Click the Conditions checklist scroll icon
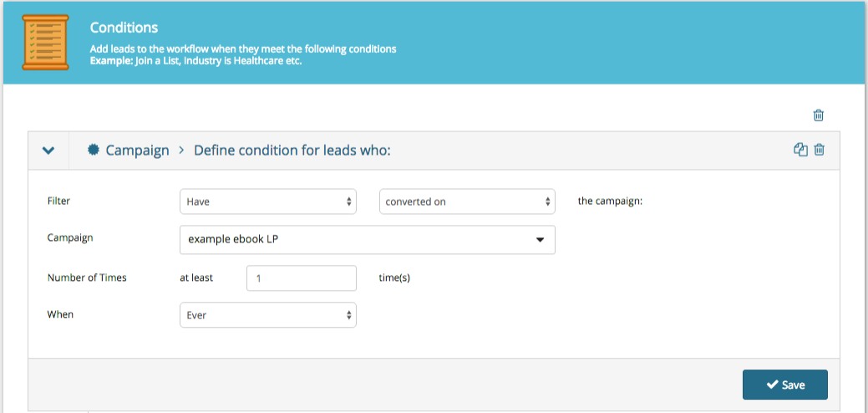 pos(45,42)
